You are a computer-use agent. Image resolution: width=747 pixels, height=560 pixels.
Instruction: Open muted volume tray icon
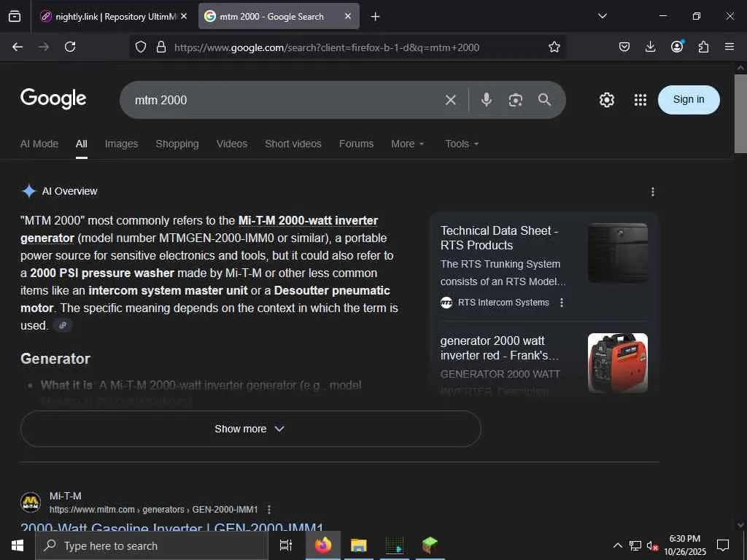pos(653,545)
